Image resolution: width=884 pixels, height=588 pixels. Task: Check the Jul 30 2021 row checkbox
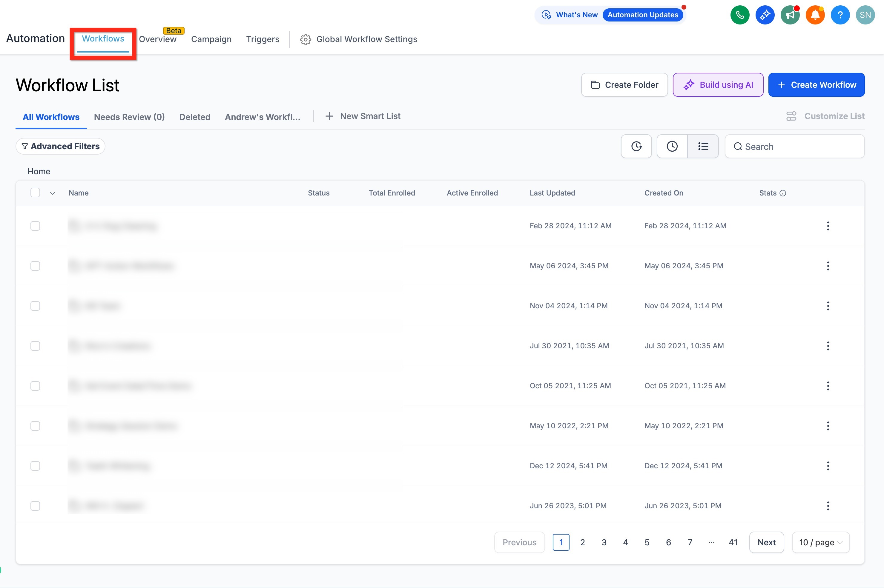pos(35,346)
